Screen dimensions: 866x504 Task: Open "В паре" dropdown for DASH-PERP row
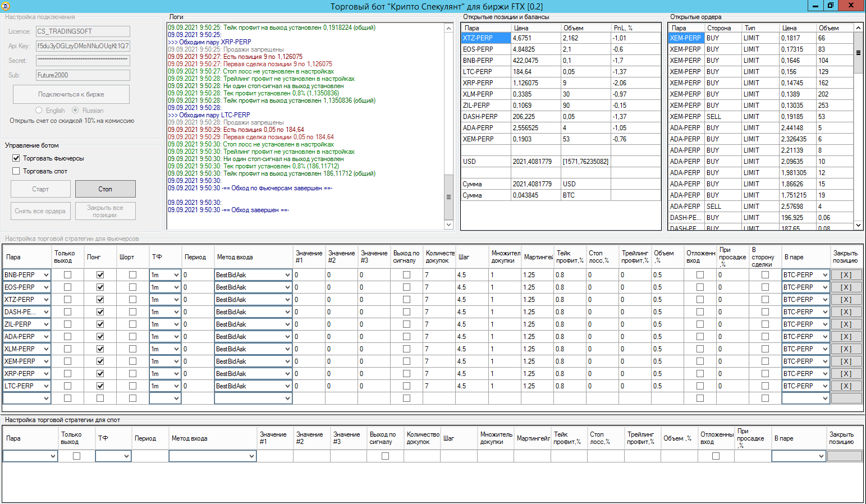pyautogui.click(x=825, y=312)
